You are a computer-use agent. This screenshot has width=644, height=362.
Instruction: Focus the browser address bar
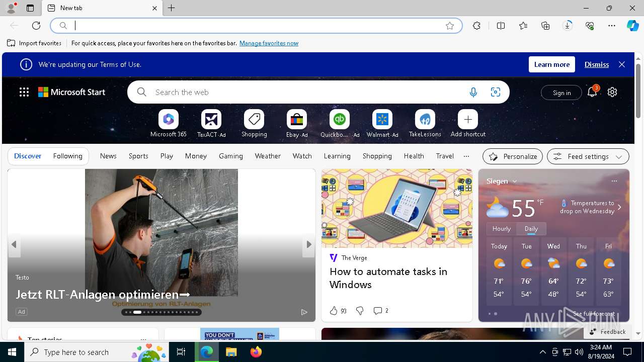(x=257, y=26)
